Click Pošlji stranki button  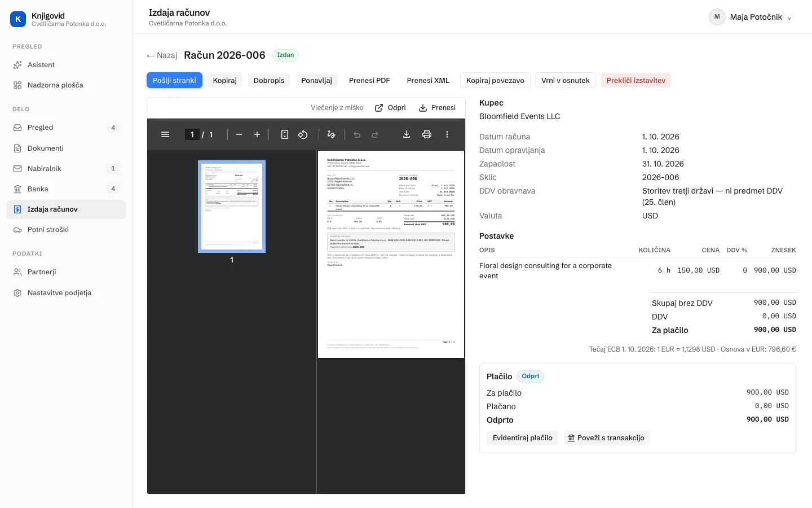pos(174,81)
